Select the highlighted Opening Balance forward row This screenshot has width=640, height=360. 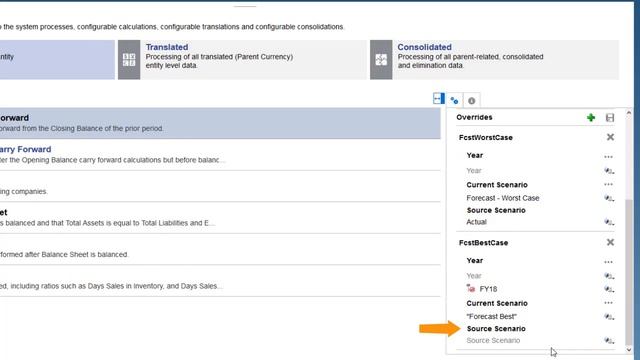click(220, 123)
